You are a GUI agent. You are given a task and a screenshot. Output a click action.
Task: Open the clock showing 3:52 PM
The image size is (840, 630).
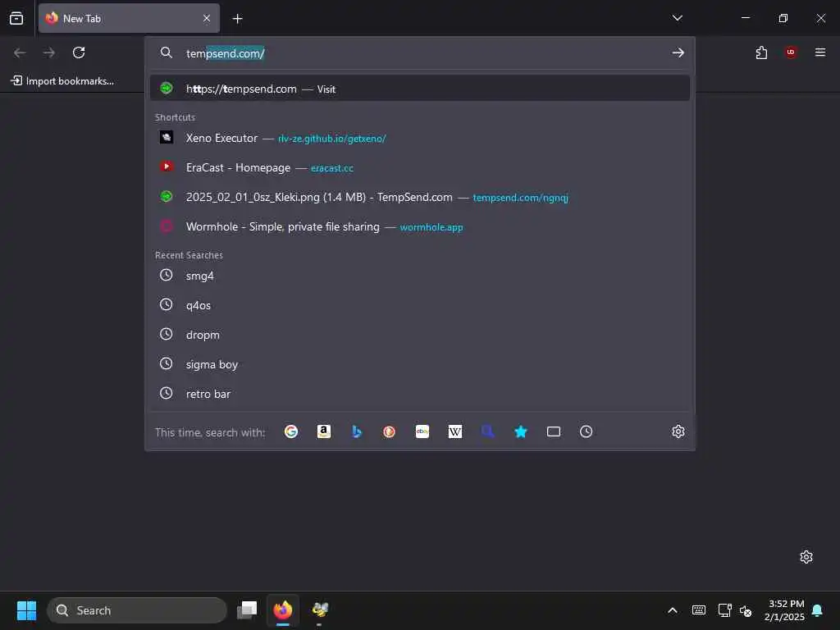784,610
